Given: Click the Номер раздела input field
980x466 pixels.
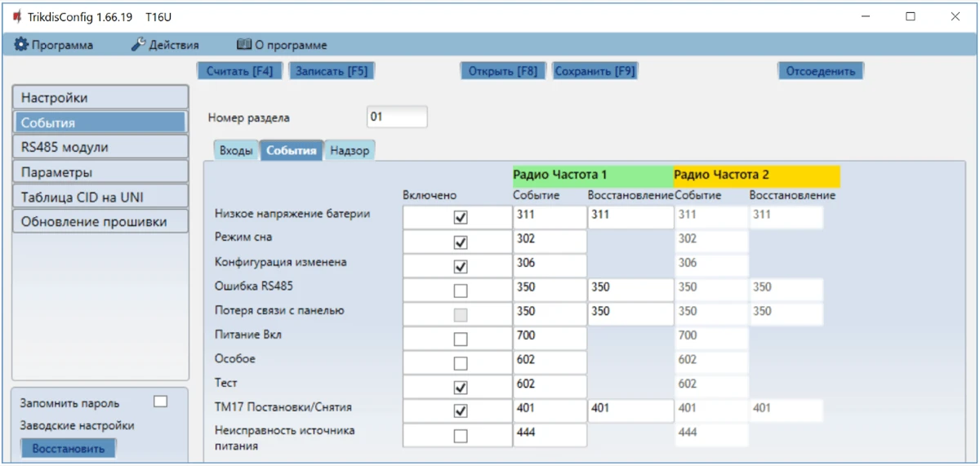Looking at the screenshot, I should (397, 117).
